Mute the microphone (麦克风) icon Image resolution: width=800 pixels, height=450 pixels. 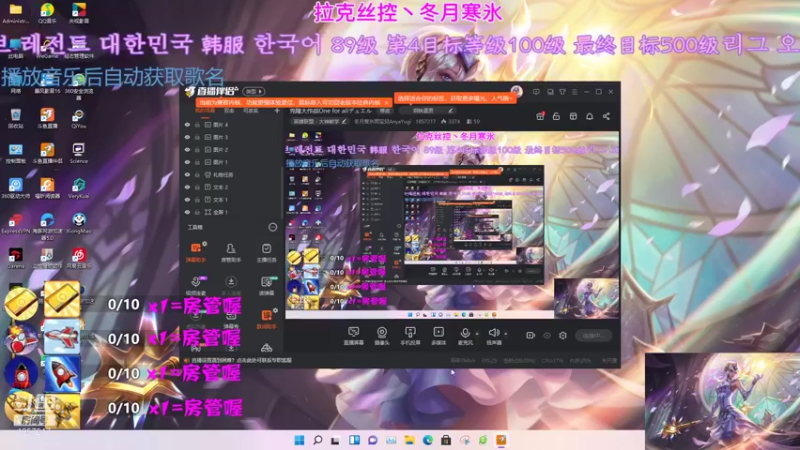(x=465, y=333)
